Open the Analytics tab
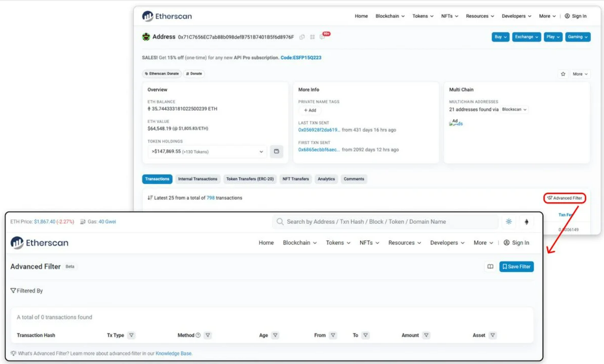This screenshot has width=604, height=364. tap(326, 179)
